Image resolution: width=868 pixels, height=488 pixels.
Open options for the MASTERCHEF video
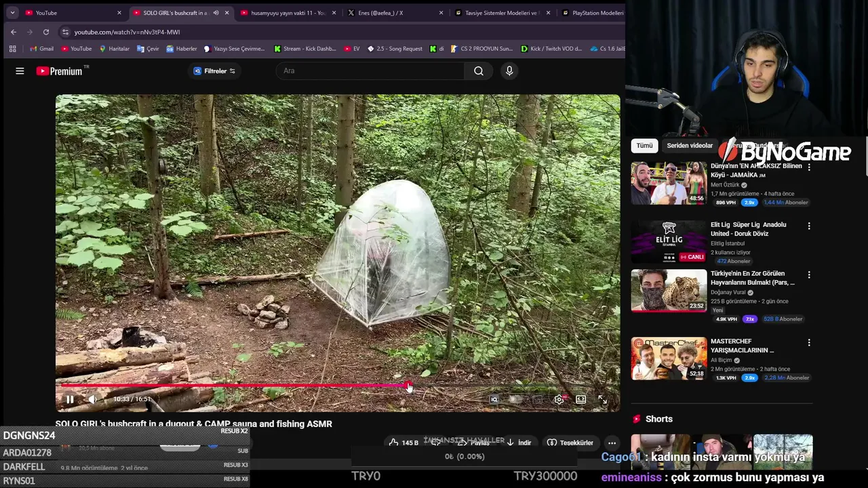(x=808, y=343)
